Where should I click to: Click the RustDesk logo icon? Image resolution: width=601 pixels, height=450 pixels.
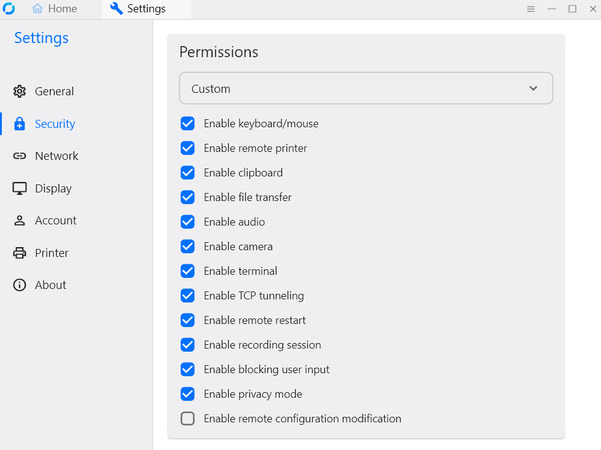coord(9,8)
